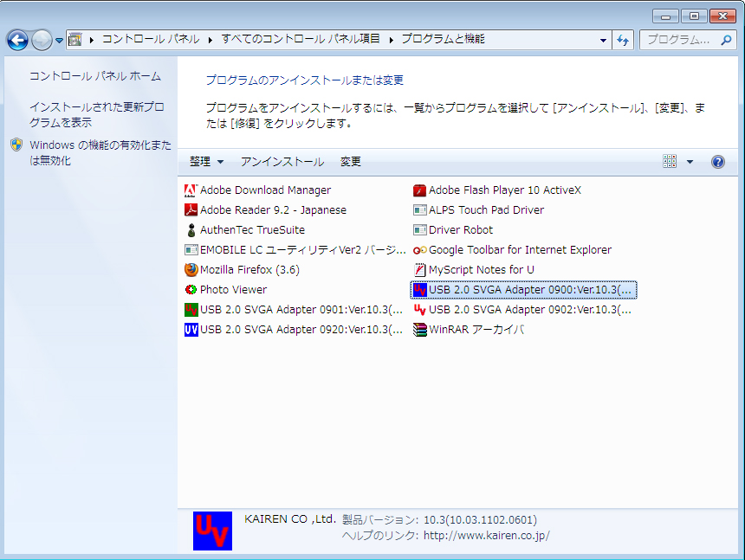Image resolution: width=745 pixels, height=560 pixels.
Task: Maximize the window
Action: [x=694, y=16]
